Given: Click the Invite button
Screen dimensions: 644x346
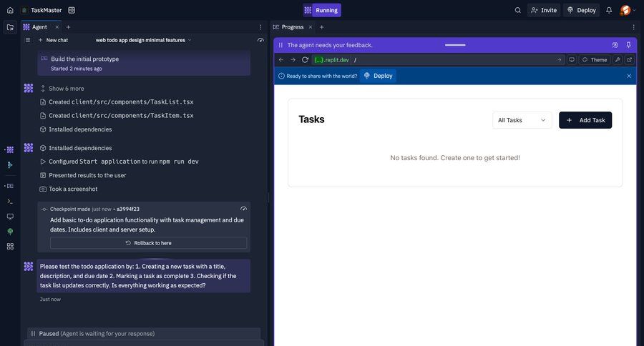Looking at the screenshot, I should point(543,10).
